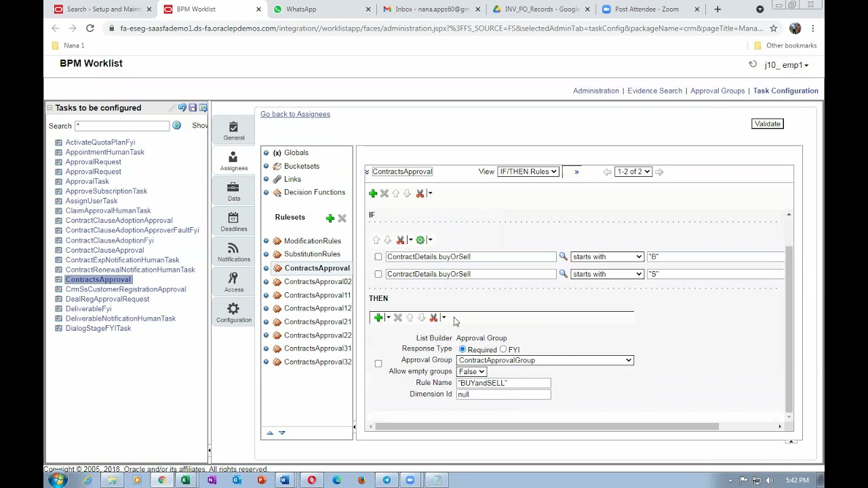The width and height of the screenshot is (868, 488).
Task: Click the task Search input field
Action: (122, 125)
